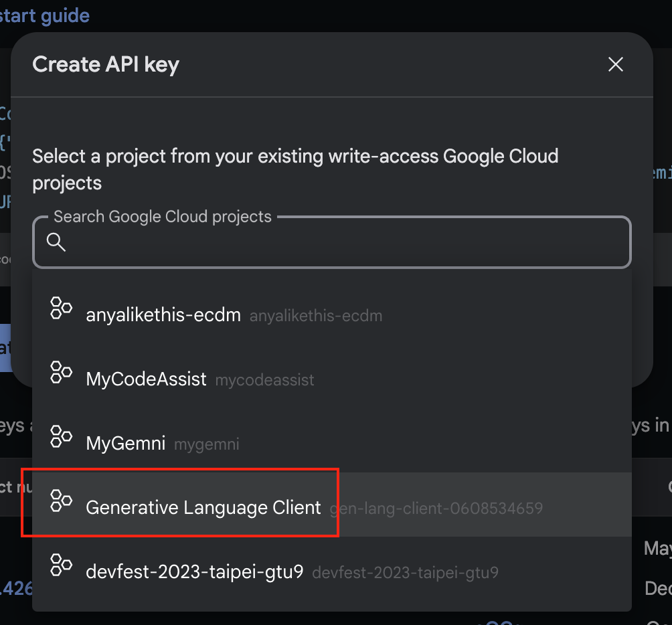Click the hexagon icon next to MyCodeAssist
The width and height of the screenshot is (672, 625).
[62, 373]
